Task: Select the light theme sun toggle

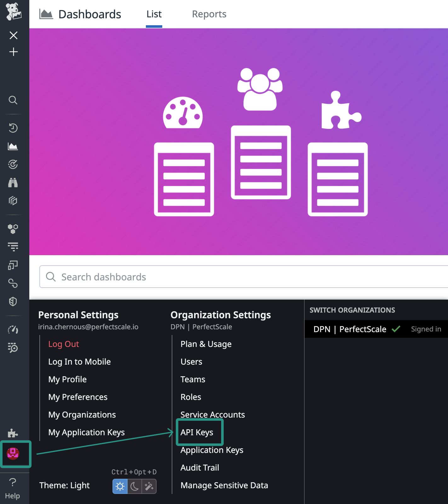Action: pos(120,486)
